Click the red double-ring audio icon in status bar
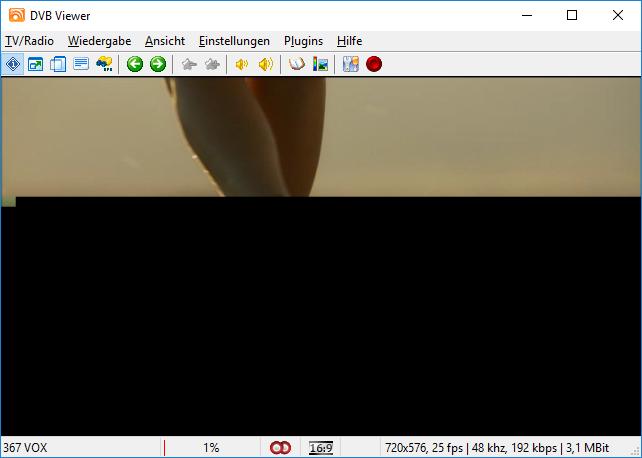642x458 pixels. pyautogui.click(x=280, y=448)
